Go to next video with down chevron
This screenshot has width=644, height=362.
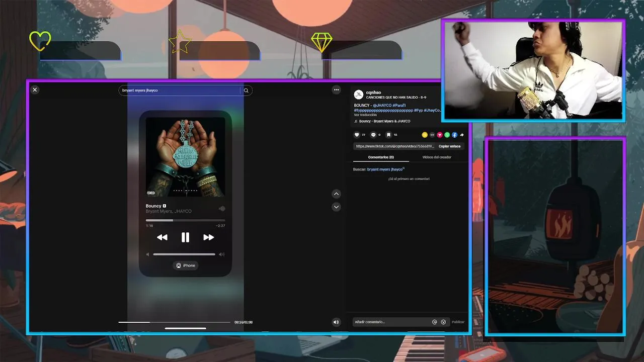[x=337, y=207]
